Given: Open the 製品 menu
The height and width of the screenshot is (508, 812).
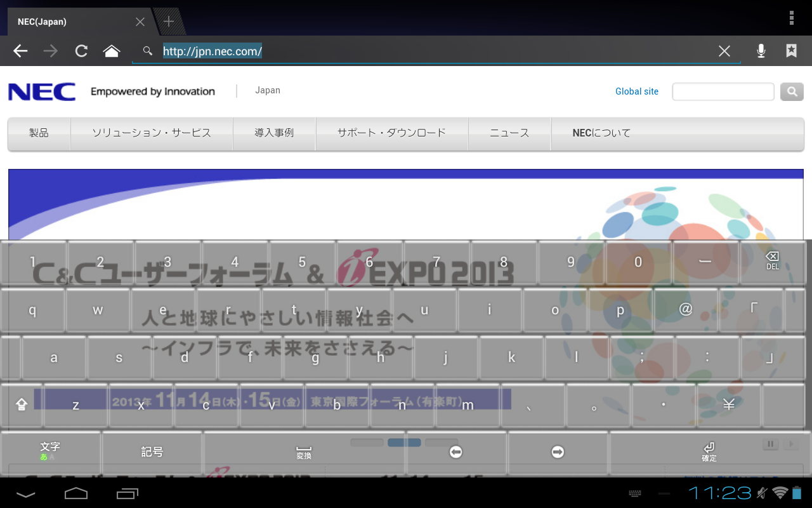Looking at the screenshot, I should pos(39,133).
